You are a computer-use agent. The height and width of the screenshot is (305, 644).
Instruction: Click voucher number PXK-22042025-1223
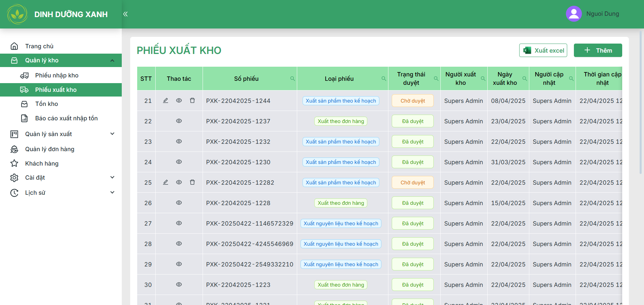(238, 285)
